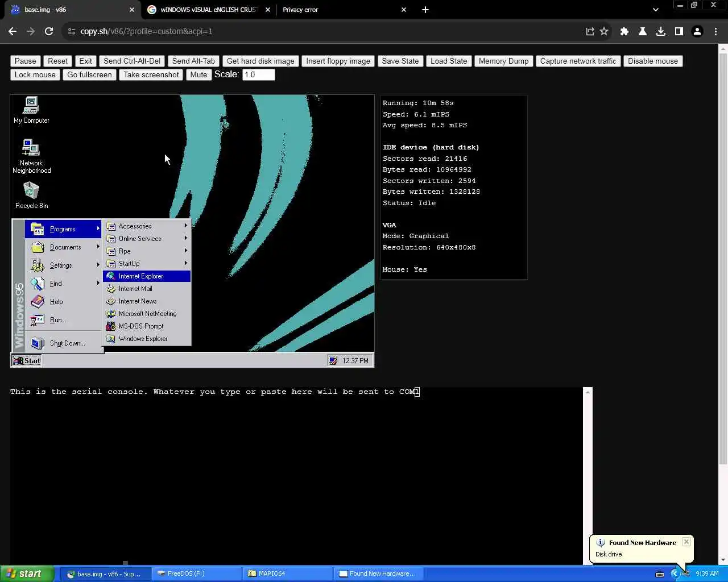Launch Windows Explorer from menu
The height and width of the screenshot is (582, 728).
pyautogui.click(x=147, y=339)
